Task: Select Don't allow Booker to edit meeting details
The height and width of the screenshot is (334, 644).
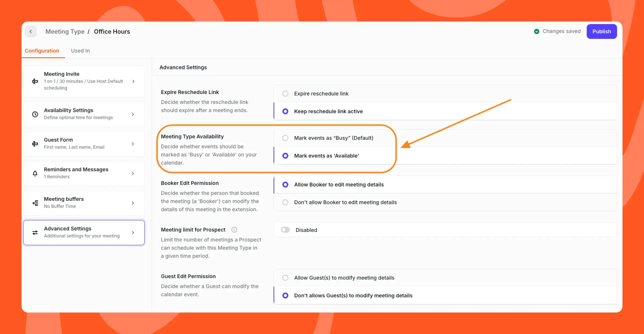Action: click(x=445, y=202)
